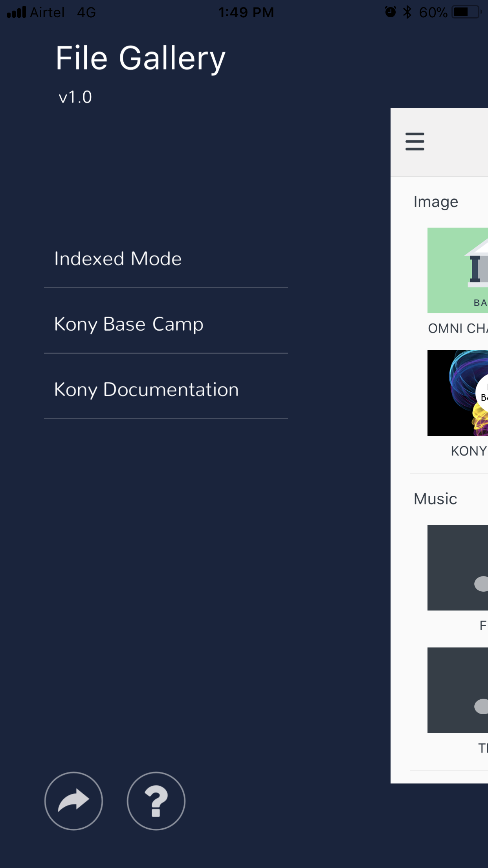
Task: Open Kony Base Camp menu item
Action: point(166,324)
